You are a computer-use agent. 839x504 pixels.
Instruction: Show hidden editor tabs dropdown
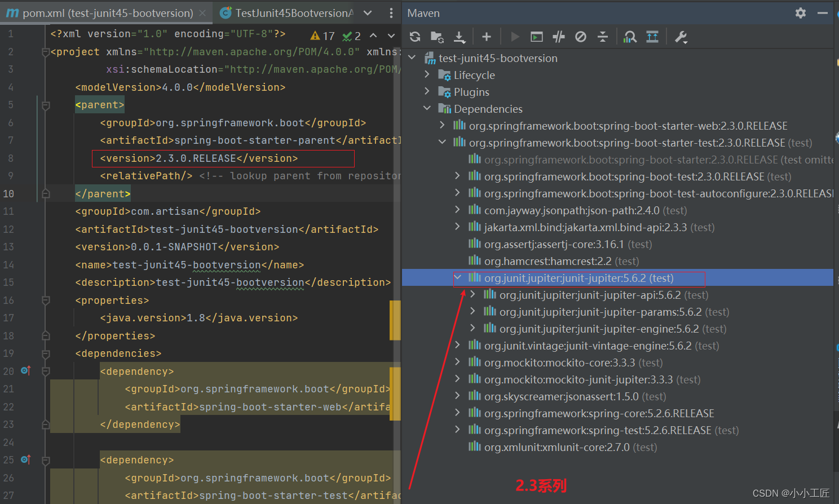[x=368, y=13]
